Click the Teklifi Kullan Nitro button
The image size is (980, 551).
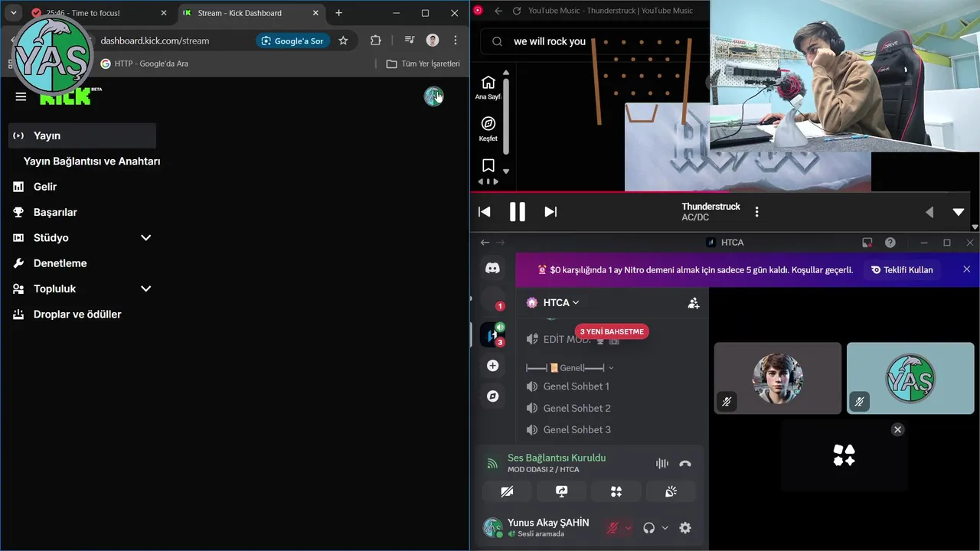902,269
